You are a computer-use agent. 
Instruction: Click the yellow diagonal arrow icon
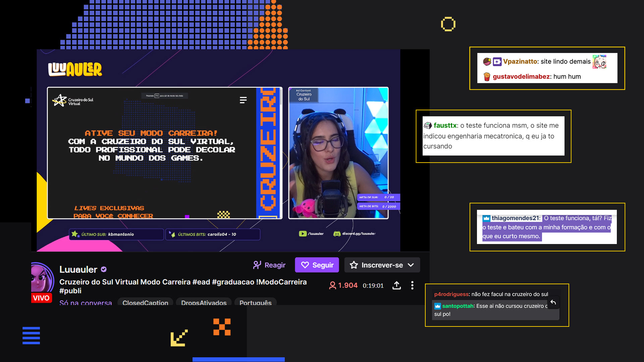click(179, 338)
